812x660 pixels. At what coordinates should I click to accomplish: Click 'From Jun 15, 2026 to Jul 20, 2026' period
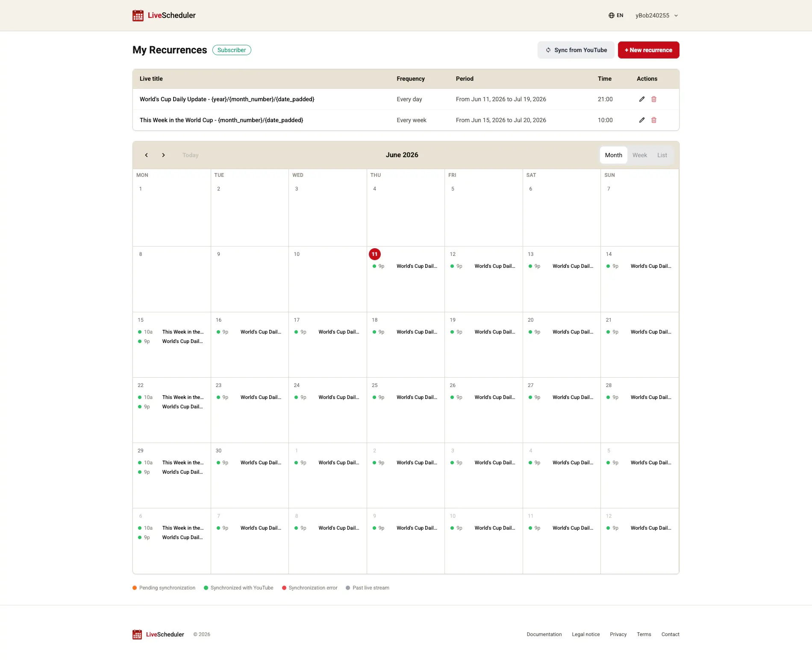(501, 120)
